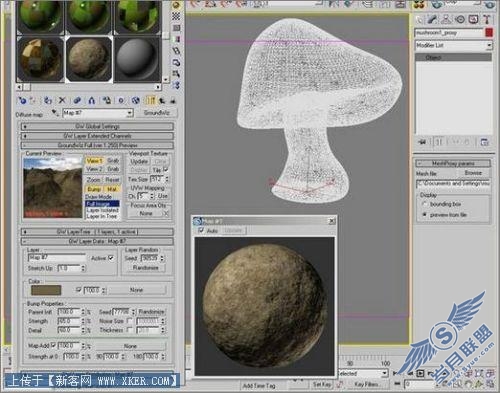
Task: Click the GroundWiz map type button
Action: [x=157, y=113]
